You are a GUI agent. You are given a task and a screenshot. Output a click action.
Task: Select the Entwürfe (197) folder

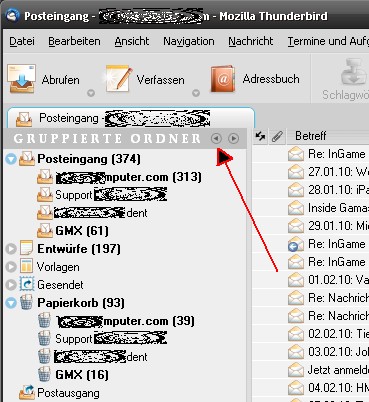[79, 249]
